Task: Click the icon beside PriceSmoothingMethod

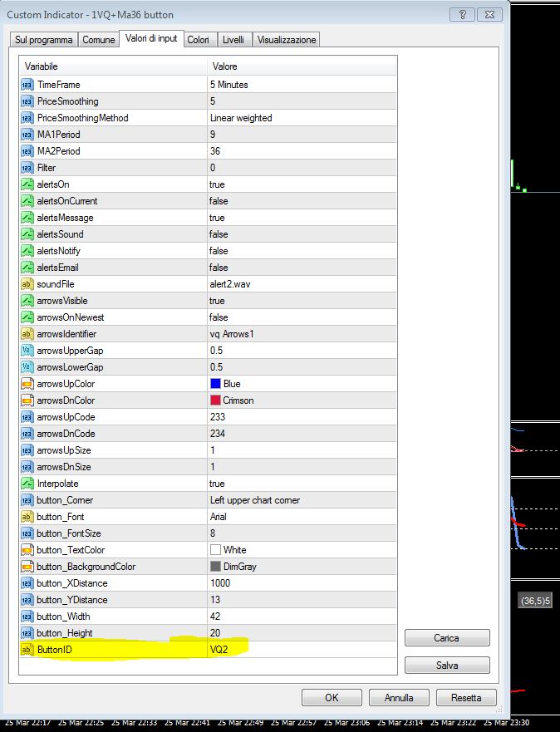Action: 27,118
